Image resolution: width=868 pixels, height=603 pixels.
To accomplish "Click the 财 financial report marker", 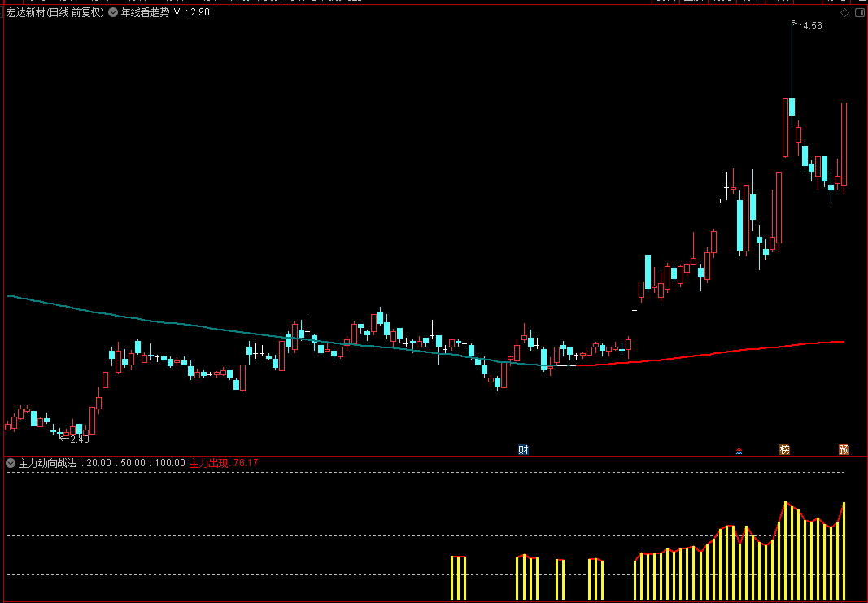I will [x=523, y=450].
